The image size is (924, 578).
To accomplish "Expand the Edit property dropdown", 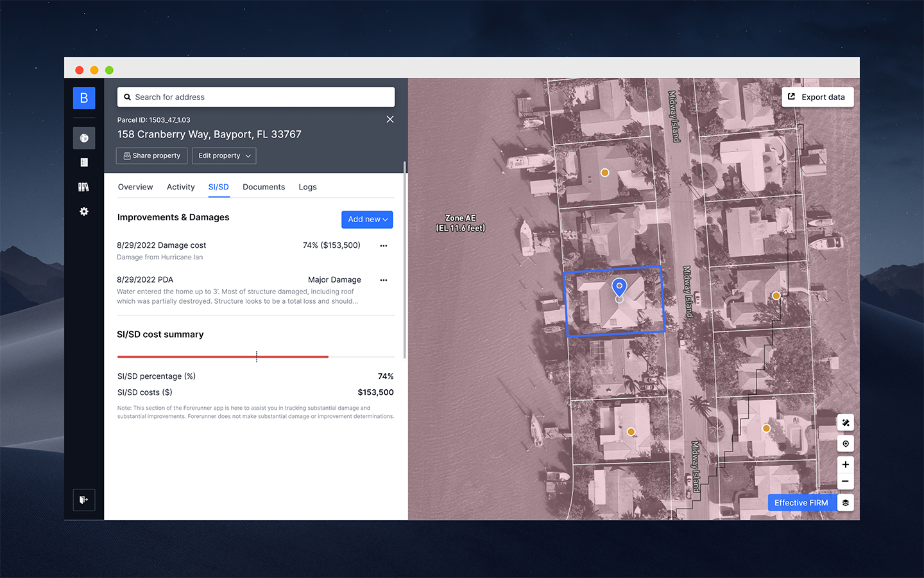I will coord(224,156).
